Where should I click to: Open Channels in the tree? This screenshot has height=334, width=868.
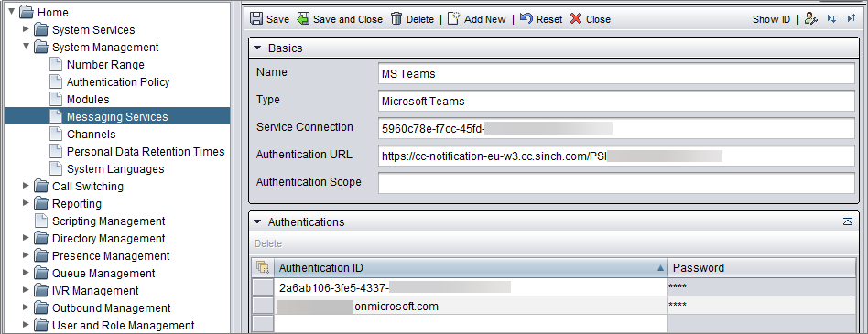[92, 135]
